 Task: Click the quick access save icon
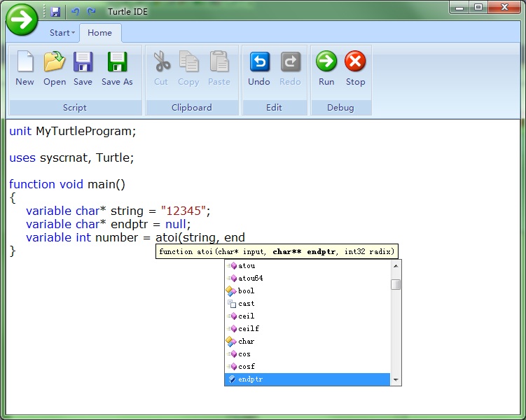tap(55, 12)
